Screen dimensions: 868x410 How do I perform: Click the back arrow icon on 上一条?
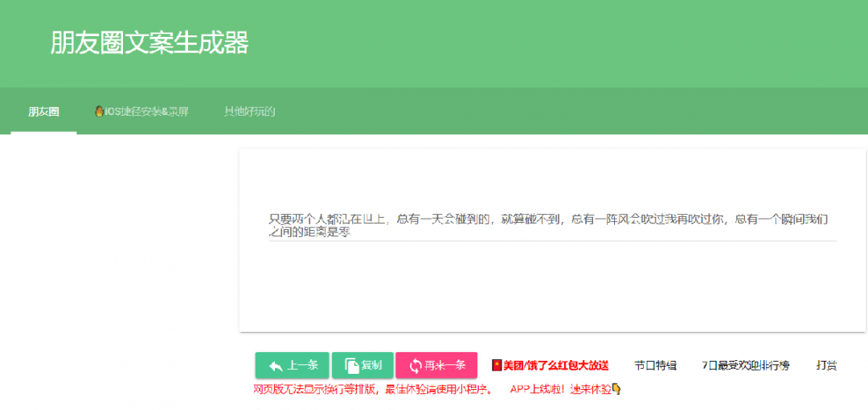point(275,366)
